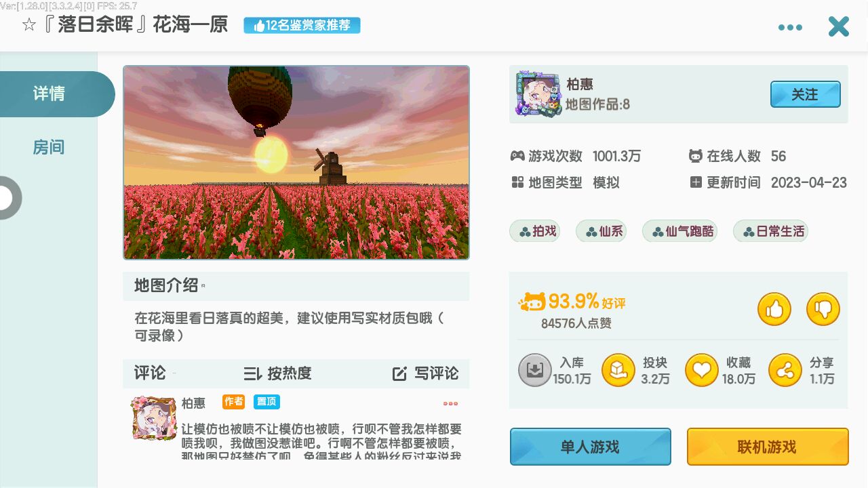Open the comment's red three-dot menu
This screenshot has width=868, height=488.
[x=450, y=403]
